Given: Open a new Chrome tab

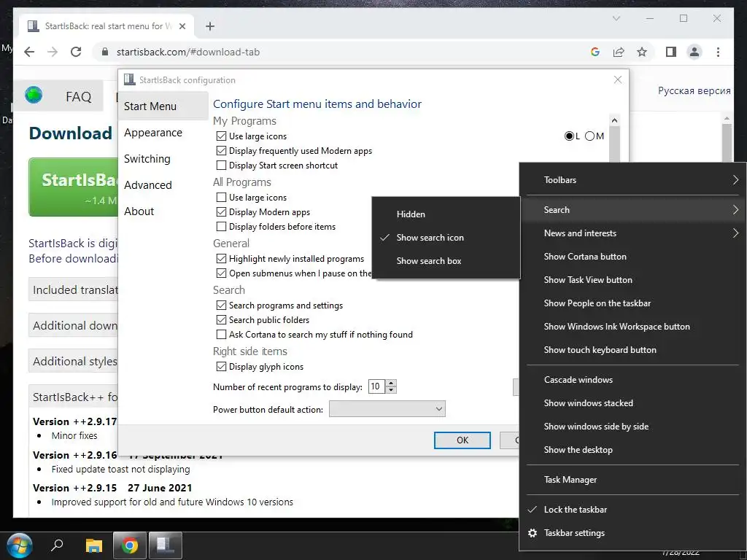Looking at the screenshot, I should click(210, 26).
